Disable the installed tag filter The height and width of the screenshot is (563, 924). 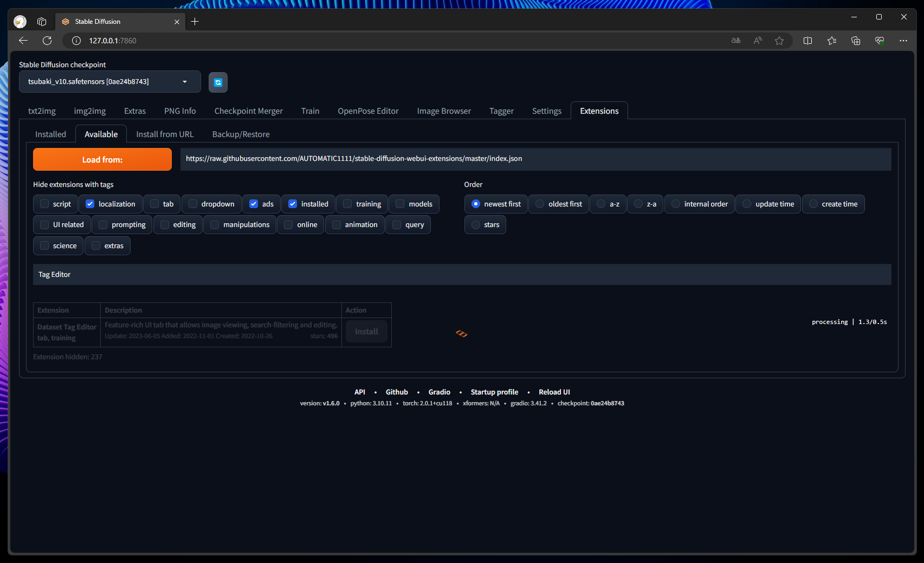tap(293, 204)
